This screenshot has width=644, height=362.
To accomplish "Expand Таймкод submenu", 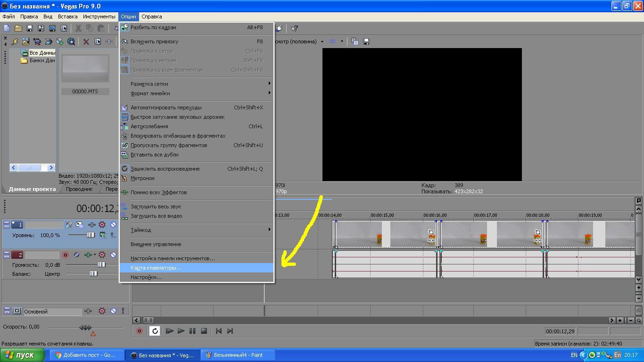I will coord(196,230).
